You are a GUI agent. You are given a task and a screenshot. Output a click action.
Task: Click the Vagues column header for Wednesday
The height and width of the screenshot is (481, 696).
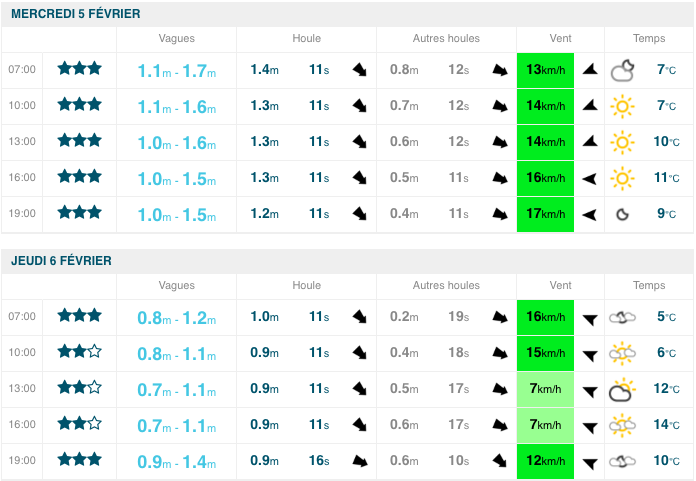click(176, 39)
